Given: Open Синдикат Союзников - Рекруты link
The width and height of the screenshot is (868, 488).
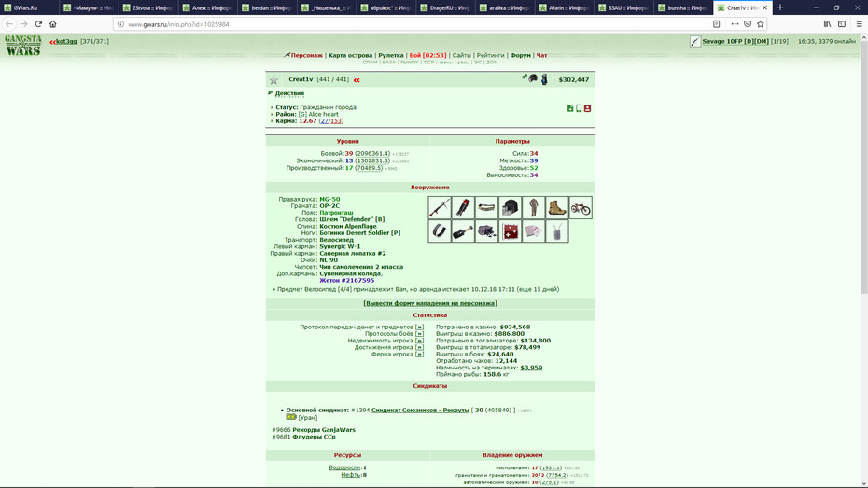Looking at the screenshot, I should pyautogui.click(x=420, y=410).
